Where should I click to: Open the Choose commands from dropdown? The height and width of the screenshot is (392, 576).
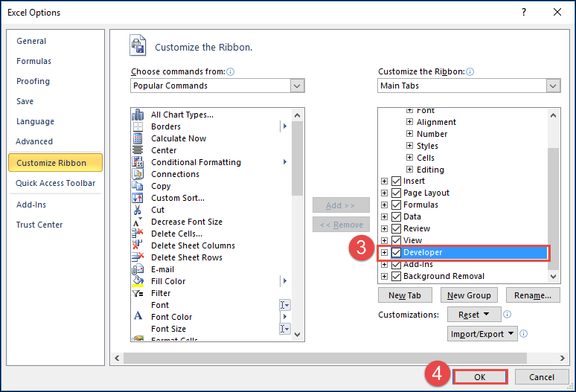(297, 86)
